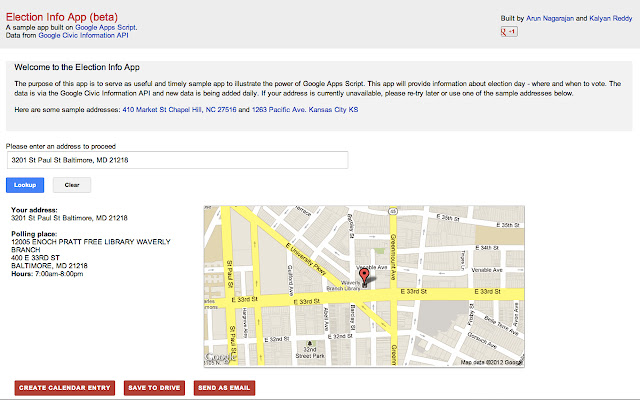The height and width of the screenshot is (400, 640).
Task: Open Kalyan Reddy author link
Action: click(x=611, y=18)
